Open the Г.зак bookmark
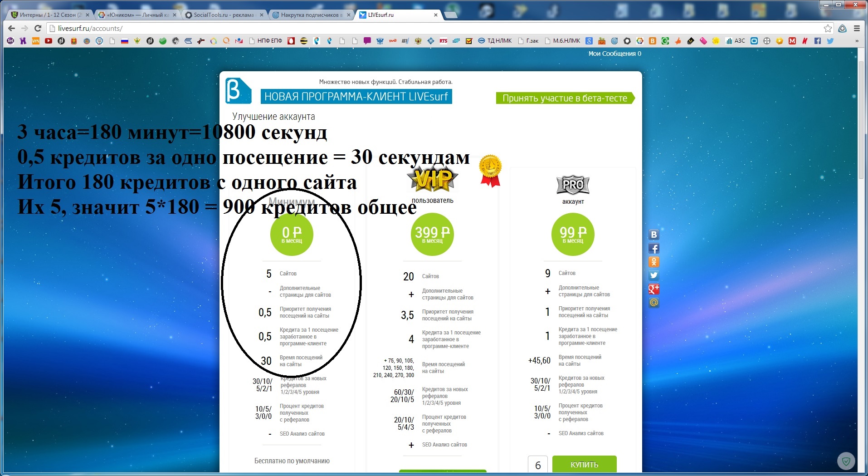Viewport: 868px width, 476px height. 528,41
